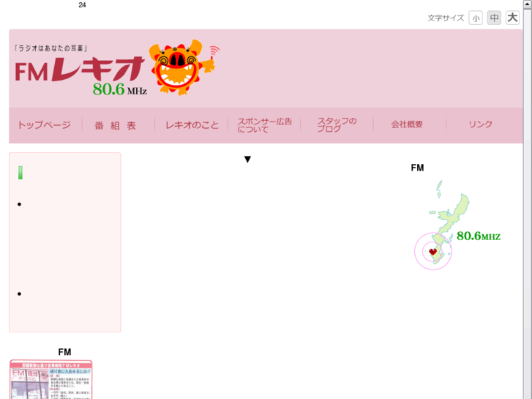Screen dimensions: 532x399
Task: Click the red heart on the map
Action: click(432, 252)
